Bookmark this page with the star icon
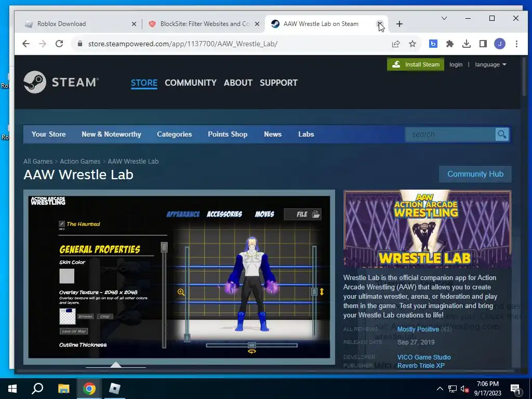This screenshot has height=399, width=532. [x=412, y=44]
